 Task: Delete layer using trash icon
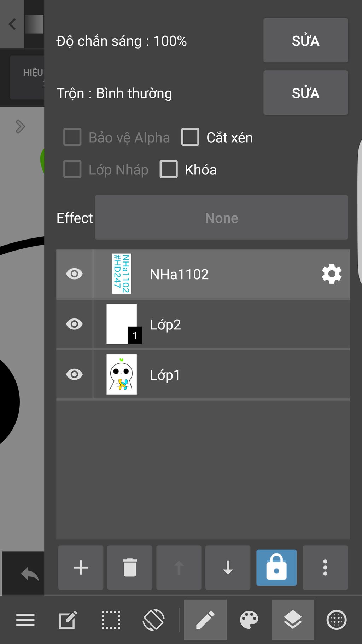click(130, 568)
